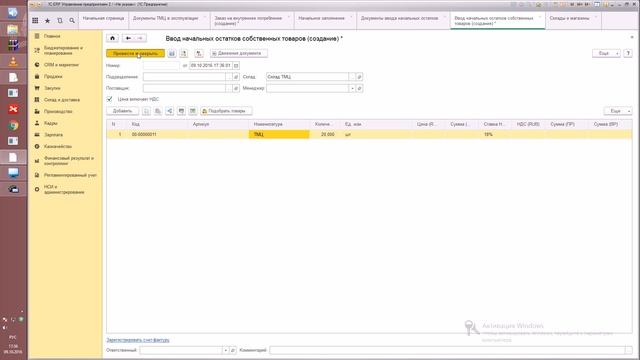Image resolution: width=640 pixels, height=360 pixels.
Task: Go to the Home page icon in the form
Action: tap(112, 38)
